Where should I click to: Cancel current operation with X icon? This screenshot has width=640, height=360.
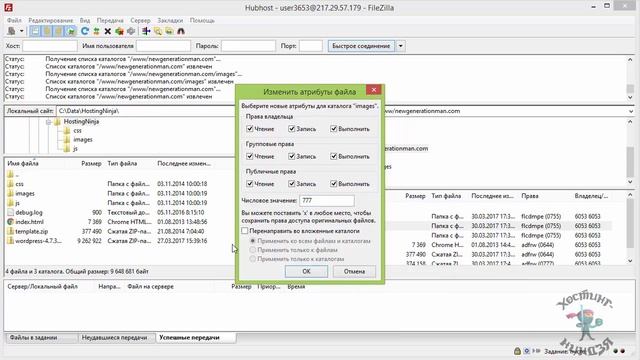click(x=108, y=31)
